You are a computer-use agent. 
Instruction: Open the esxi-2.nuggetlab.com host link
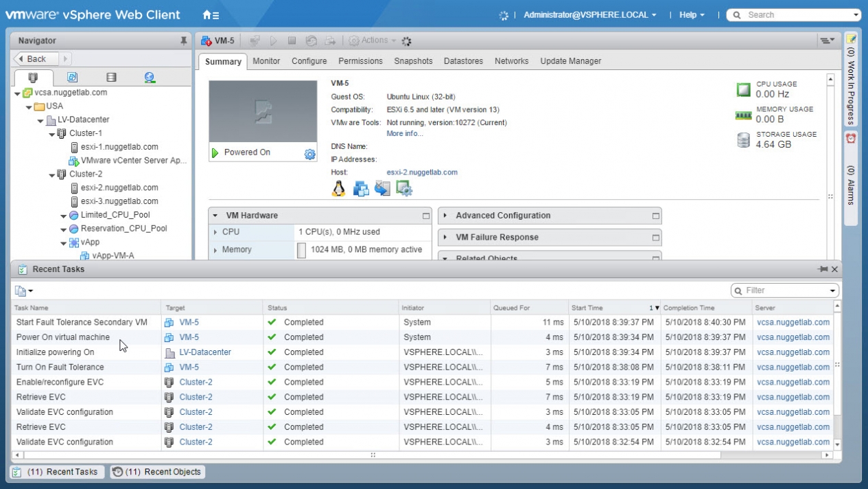point(421,172)
